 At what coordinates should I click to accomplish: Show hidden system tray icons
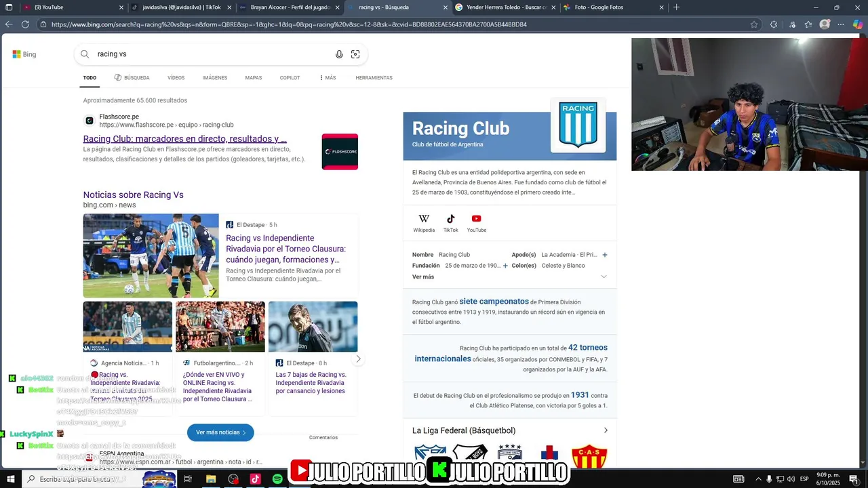pyautogui.click(x=758, y=479)
